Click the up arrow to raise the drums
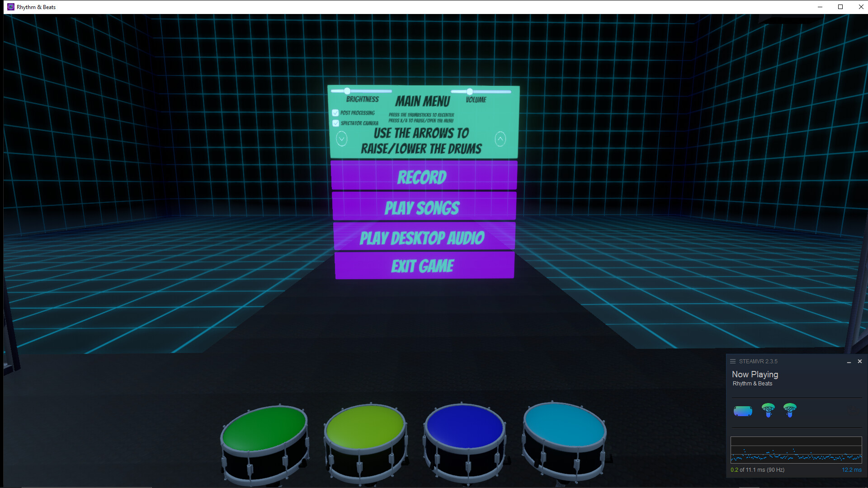The width and height of the screenshot is (868, 488). click(500, 139)
